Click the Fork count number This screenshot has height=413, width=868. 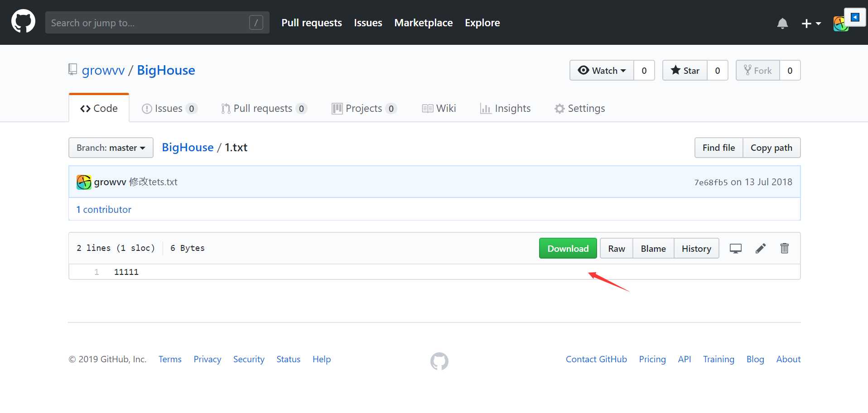(790, 70)
